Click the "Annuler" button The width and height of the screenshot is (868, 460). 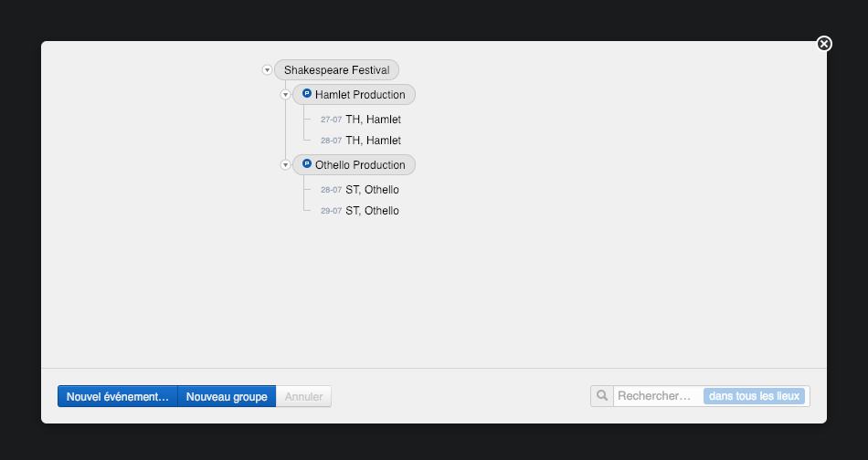(x=303, y=397)
